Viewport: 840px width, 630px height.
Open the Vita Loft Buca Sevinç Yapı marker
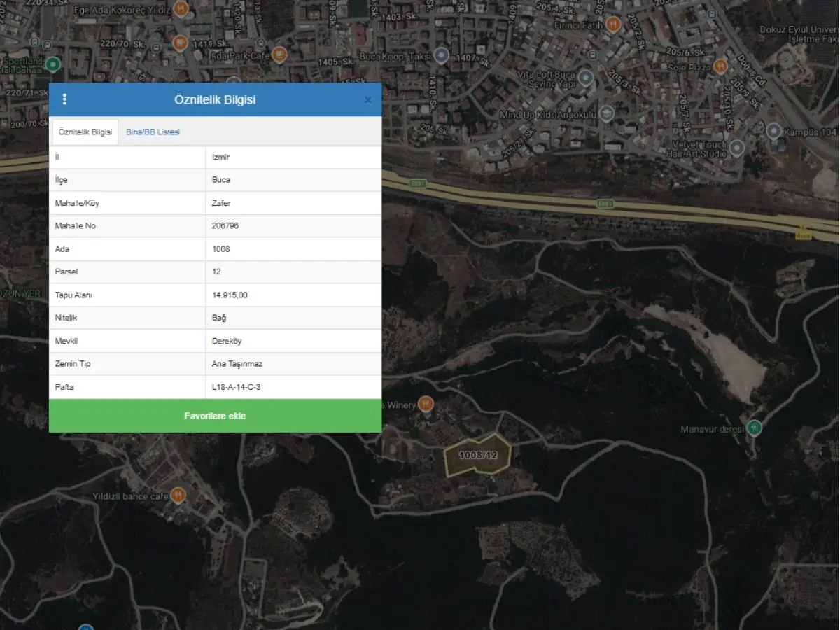(x=586, y=77)
